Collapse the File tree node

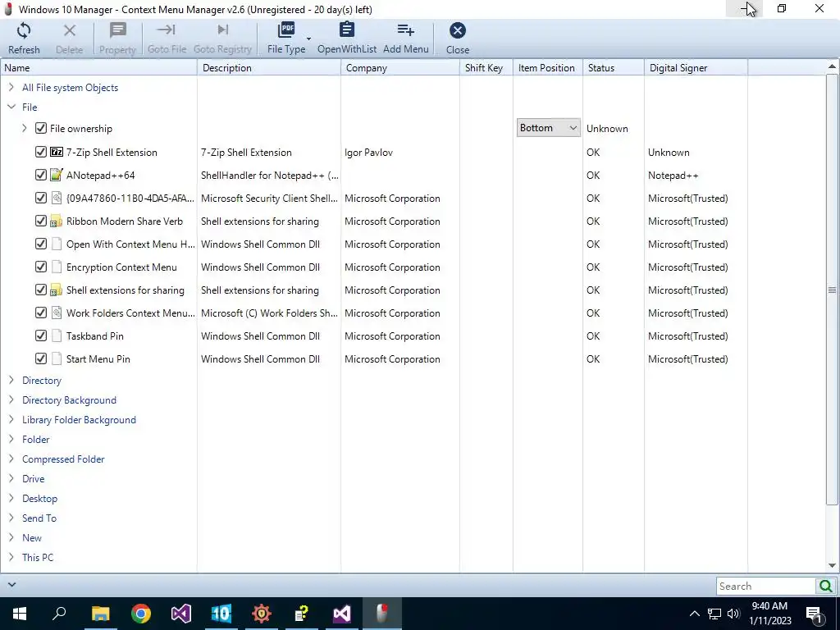coord(11,107)
